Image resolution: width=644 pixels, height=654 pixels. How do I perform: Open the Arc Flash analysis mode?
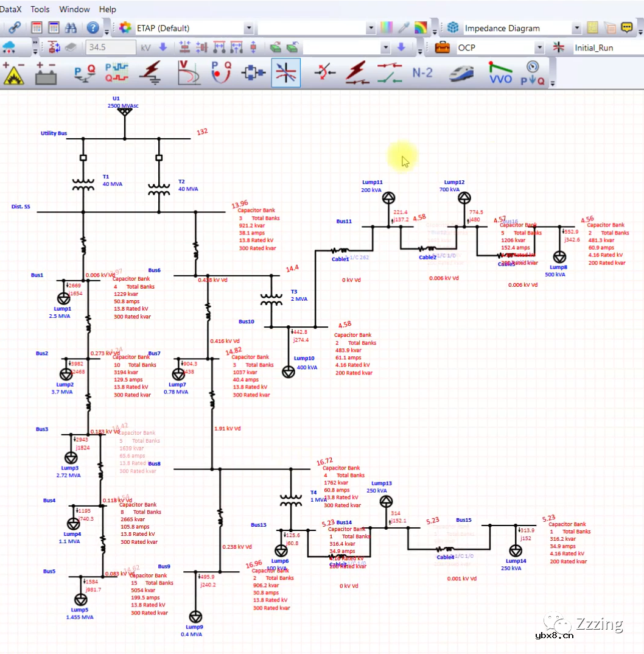[15, 73]
